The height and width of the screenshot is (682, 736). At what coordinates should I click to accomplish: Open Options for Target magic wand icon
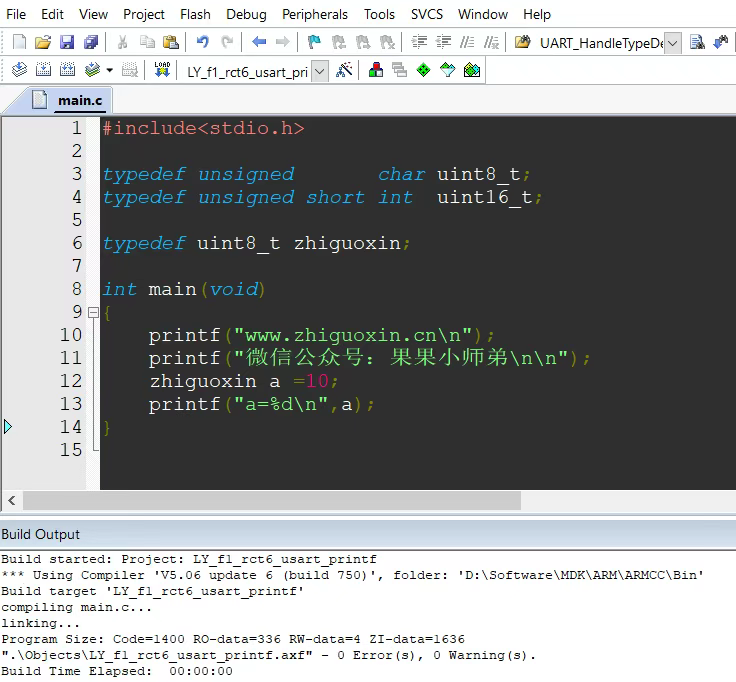[344, 70]
